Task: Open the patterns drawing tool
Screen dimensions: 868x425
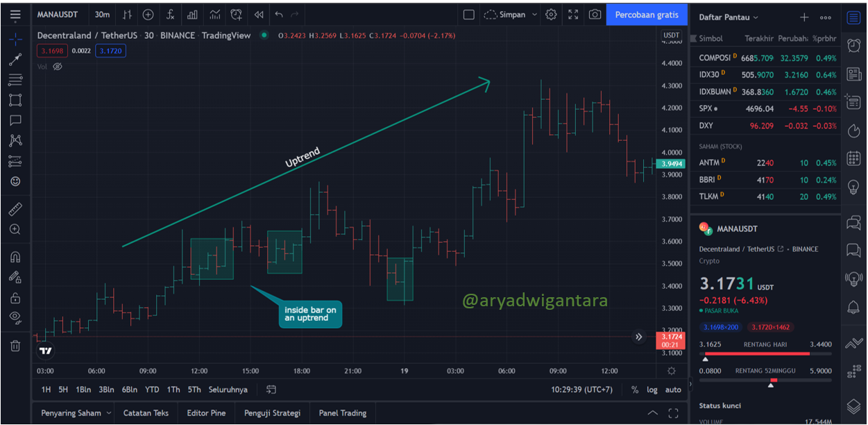Action: click(15, 140)
